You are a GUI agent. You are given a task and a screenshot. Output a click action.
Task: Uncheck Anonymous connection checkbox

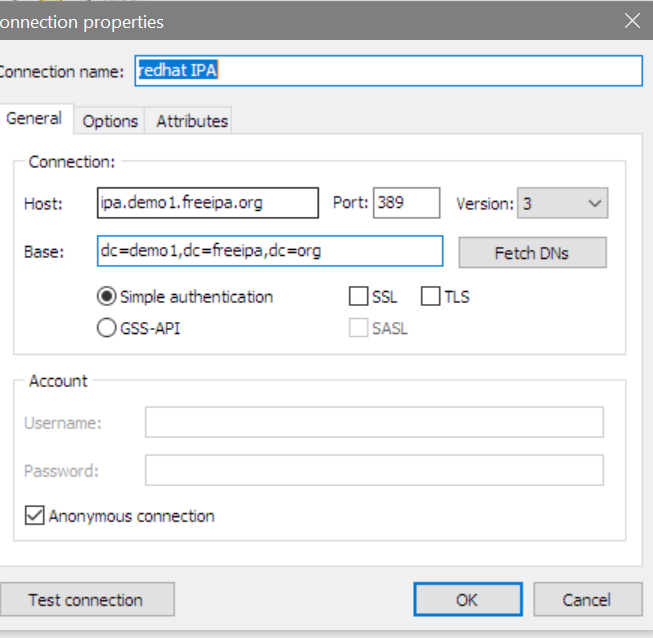click(35, 516)
